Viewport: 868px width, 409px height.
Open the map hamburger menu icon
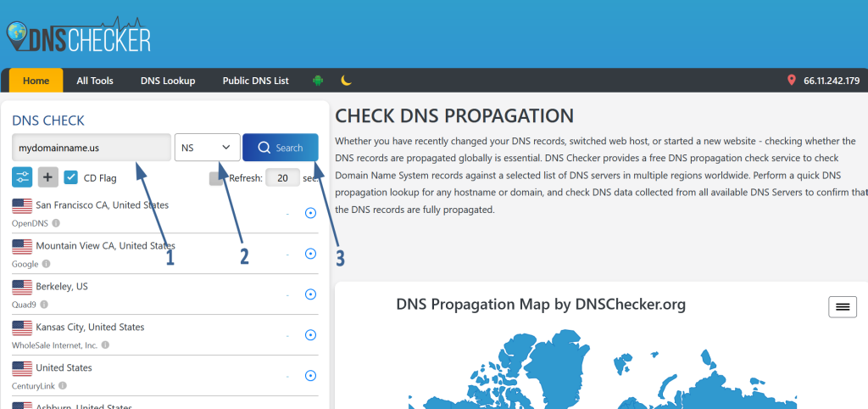click(x=843, y=307)
